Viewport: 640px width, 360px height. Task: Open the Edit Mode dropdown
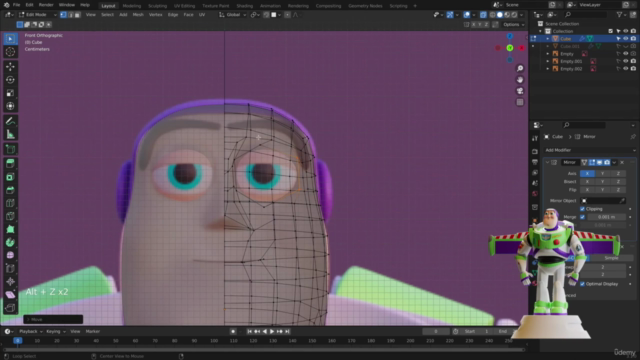37,15
